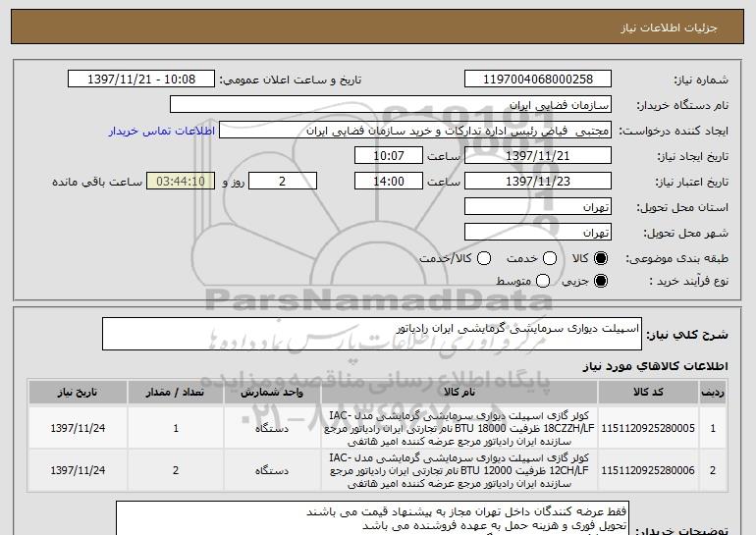Screen dimensions: 756x535
Task: Click product code 1151120925280006
Action: [x=648, y=470]
